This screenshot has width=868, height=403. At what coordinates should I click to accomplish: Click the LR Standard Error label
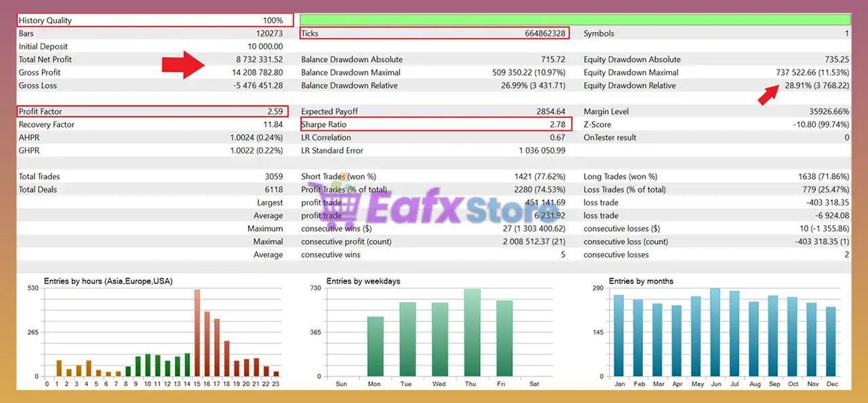(332, 151)
